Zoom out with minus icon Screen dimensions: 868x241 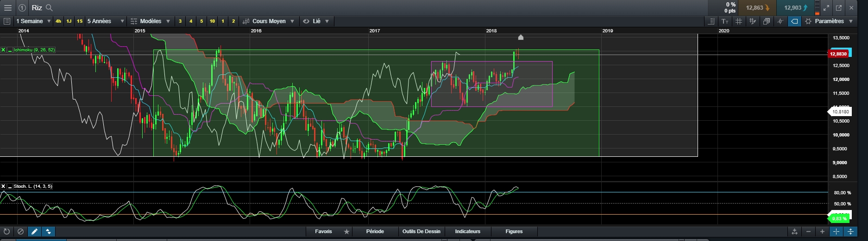pyautogui.click(x=808, y=231)
